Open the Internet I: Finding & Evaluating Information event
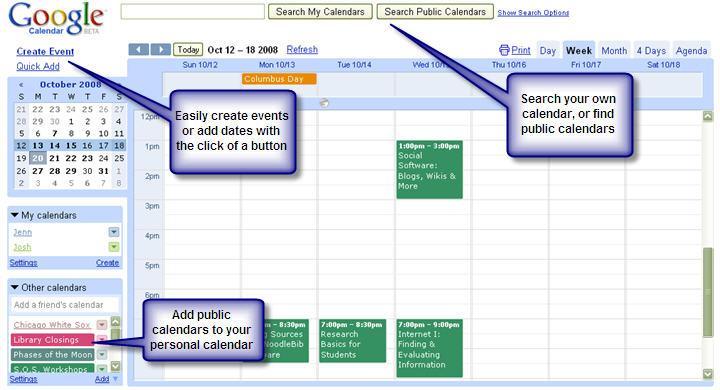 [429, 348]
